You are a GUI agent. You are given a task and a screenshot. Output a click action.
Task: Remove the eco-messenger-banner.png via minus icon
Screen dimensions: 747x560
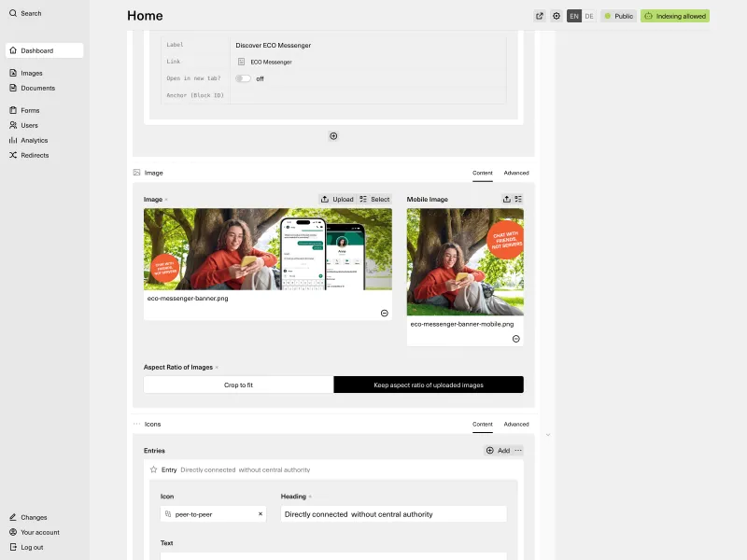click(x=384, y=313)
